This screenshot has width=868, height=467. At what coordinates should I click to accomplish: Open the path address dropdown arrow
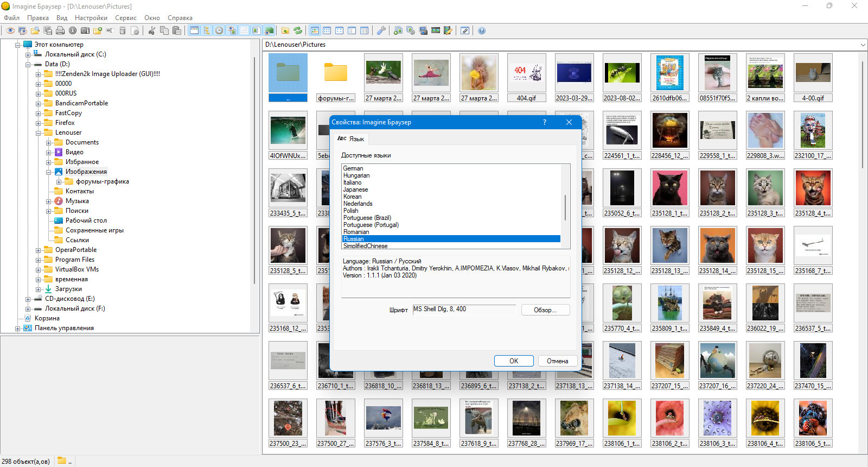click(x=863, y=45)
